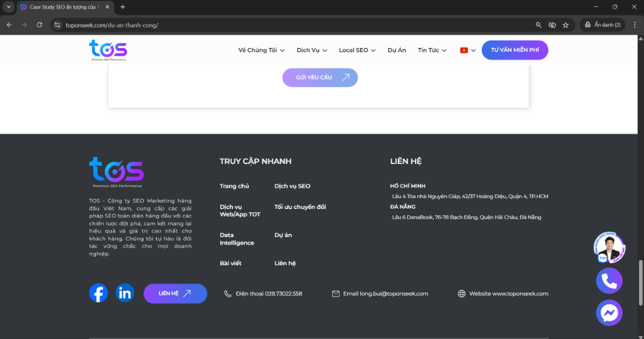Expand the Dịch Vụ dropdown menu
The width and height of the screenshot is (644, 339).
coord(312,50)
